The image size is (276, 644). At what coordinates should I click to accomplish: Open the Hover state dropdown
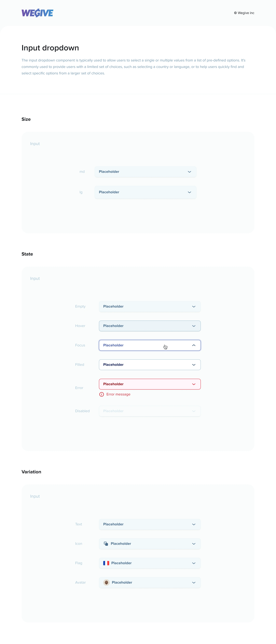point(149,326)
